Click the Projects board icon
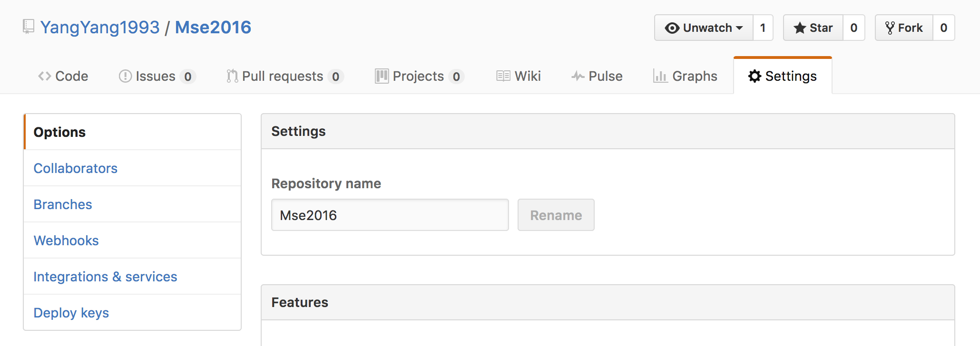Screen dimensions: 980x346 382,76
